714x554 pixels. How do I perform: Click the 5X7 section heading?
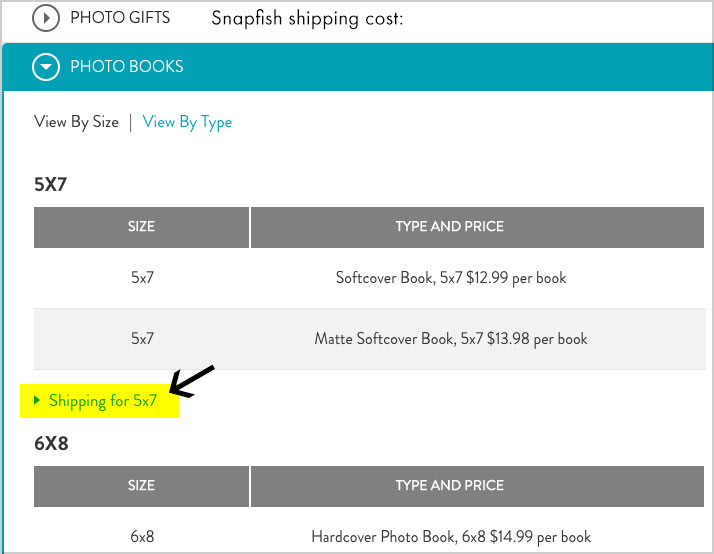click(x=51, y=184)
